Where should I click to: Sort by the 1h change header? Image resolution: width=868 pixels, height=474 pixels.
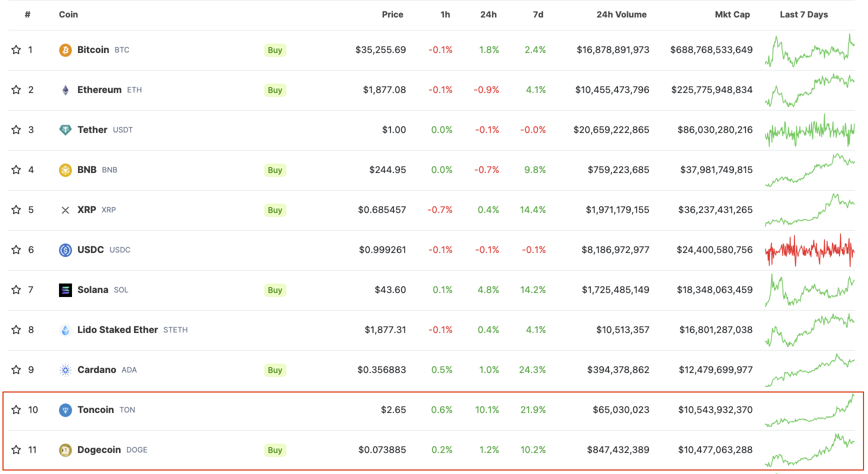tap(445, 14)
